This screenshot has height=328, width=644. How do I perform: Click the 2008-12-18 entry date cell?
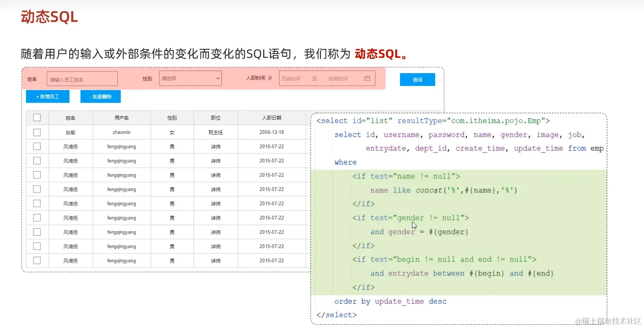pyautogui.click(x=272, y=132)
